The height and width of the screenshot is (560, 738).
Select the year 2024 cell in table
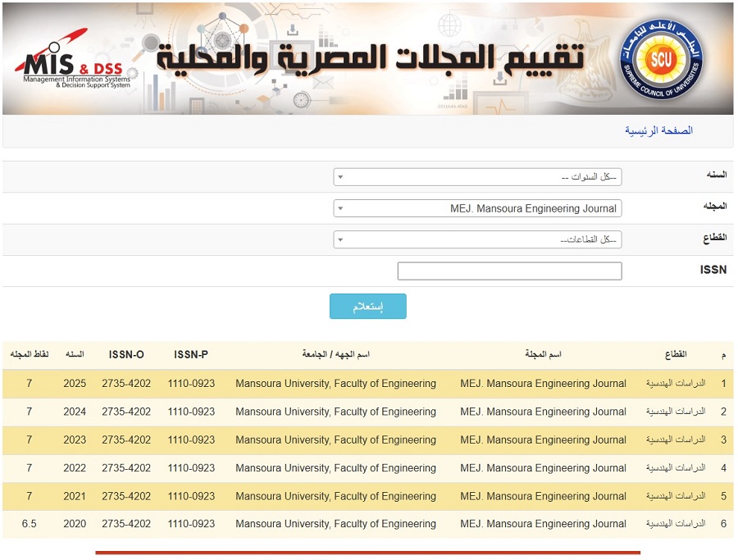pyautogui.click(x=75, y=412)
